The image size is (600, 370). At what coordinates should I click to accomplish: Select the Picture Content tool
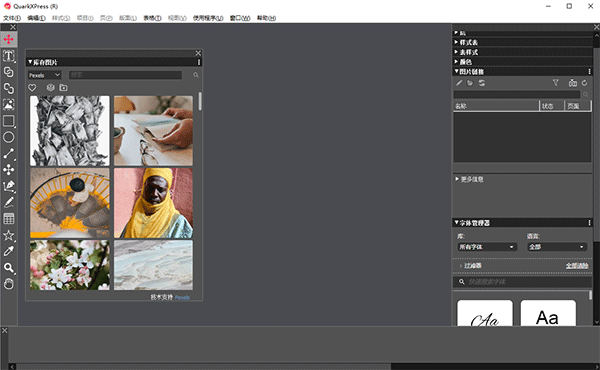tap(8, 104)
